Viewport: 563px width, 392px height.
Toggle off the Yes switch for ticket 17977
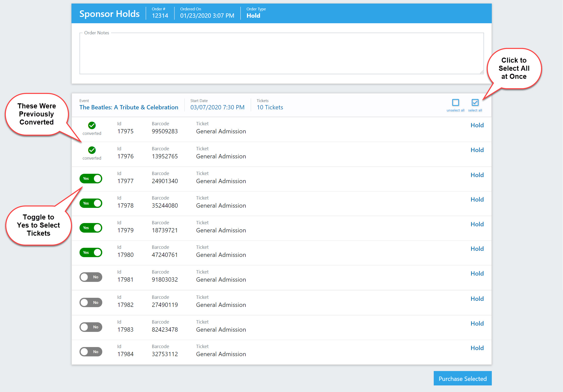click(91, 179)
